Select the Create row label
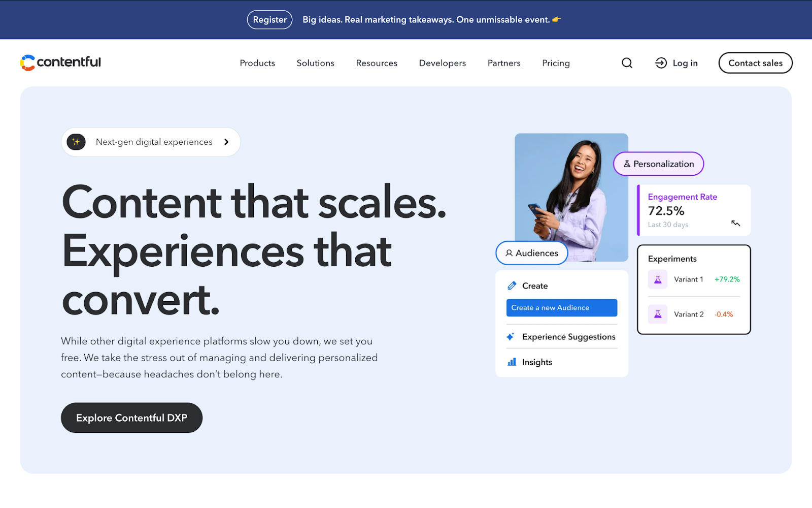This screenshot has width=812, height=508. click(x=535, y=286)
